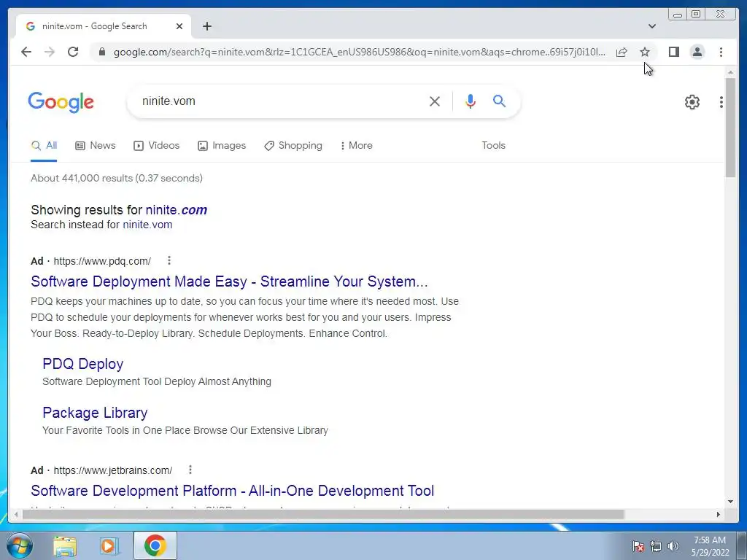Open volume control in tray

point(673,546)
